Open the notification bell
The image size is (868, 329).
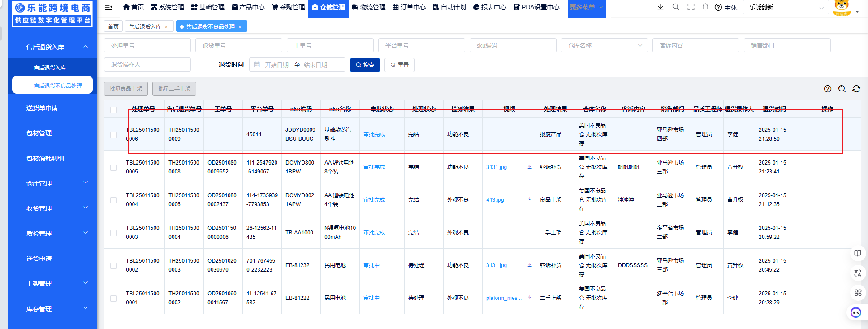[x=705, y=7]
